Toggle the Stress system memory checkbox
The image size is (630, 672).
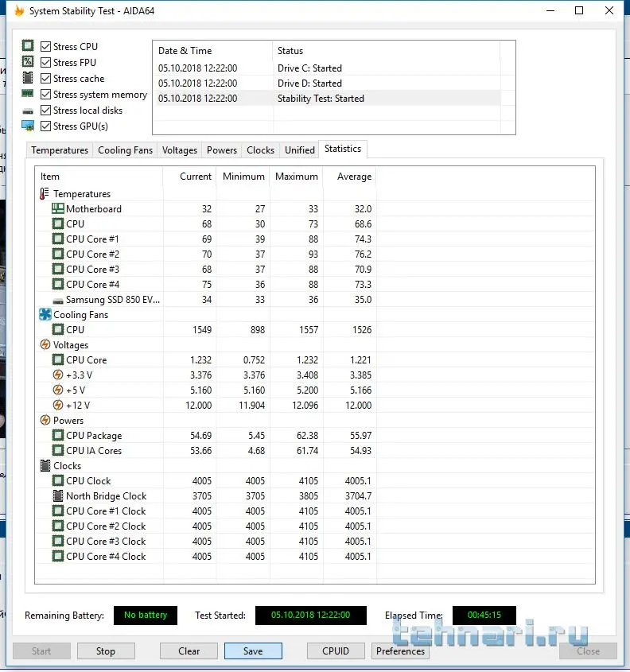click(x=45, y=95)
